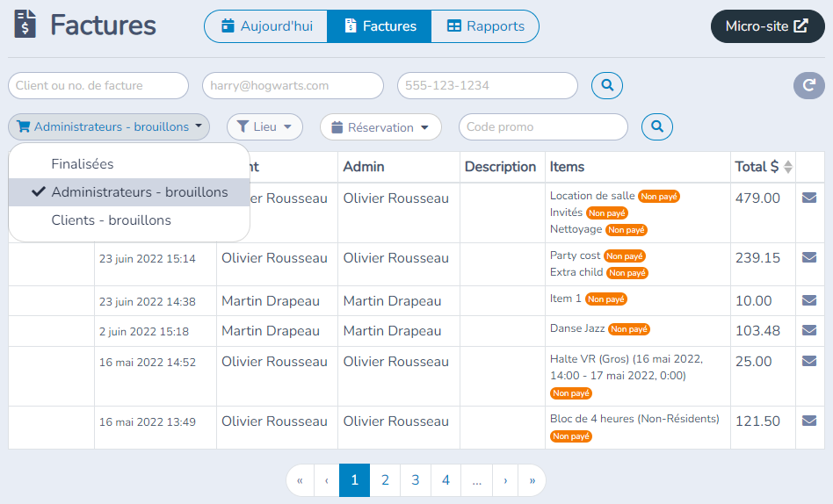Screen dimensions: 833x504
Task: Click the Non payé badge beside Location de salle
Action: click(x=659, y=197)
